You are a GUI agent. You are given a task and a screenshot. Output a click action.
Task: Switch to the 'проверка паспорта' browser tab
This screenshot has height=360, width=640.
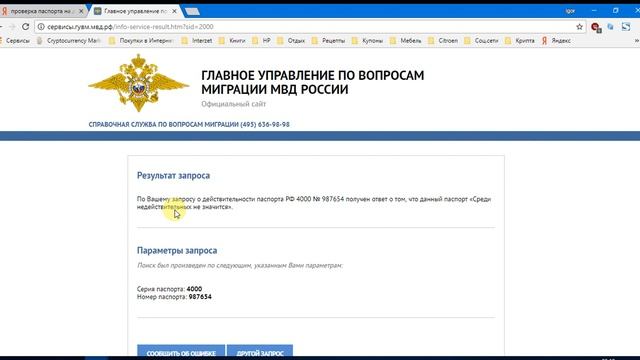pos(41,11)
